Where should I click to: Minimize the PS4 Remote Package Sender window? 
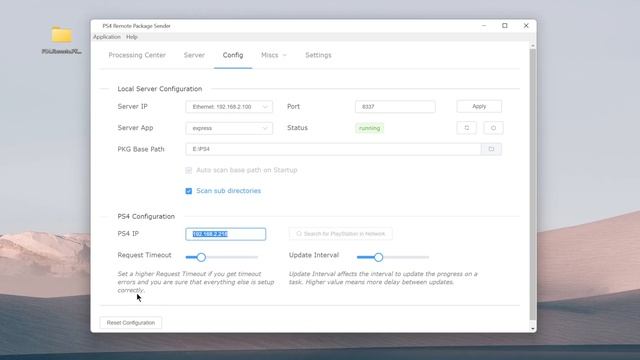click(x=484, y=26)
